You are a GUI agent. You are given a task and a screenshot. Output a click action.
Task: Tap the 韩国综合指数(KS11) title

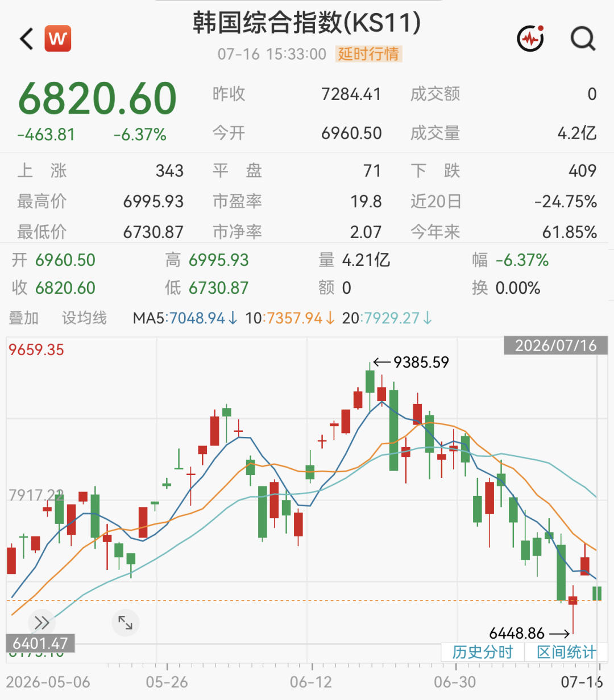point(307,22)
